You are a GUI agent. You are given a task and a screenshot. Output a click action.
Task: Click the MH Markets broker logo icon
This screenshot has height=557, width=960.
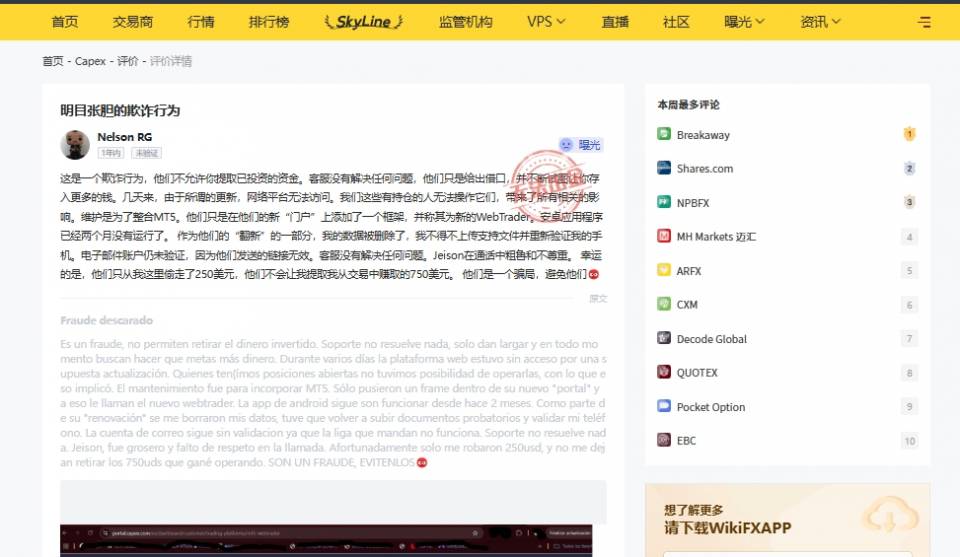click(x=664, y=236)
